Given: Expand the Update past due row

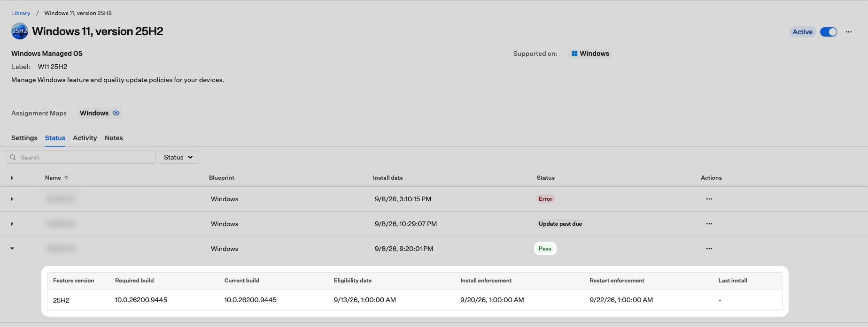Looking at the screenshot, I should pos(12,224).
